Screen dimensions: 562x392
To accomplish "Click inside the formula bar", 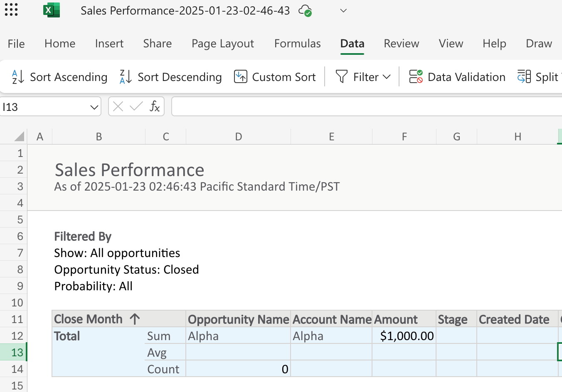I will point(366,107).
